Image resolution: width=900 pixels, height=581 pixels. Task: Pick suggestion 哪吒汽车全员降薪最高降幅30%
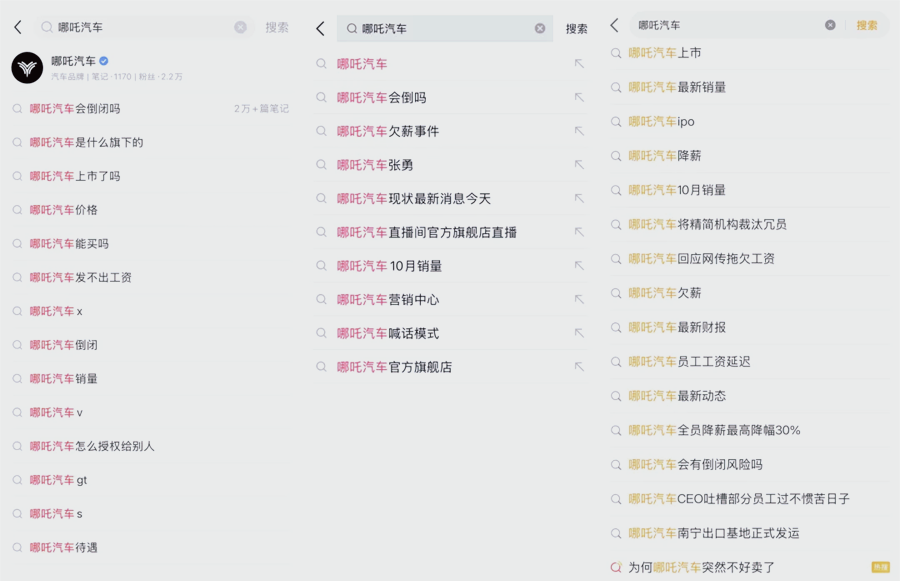[715, 431]
